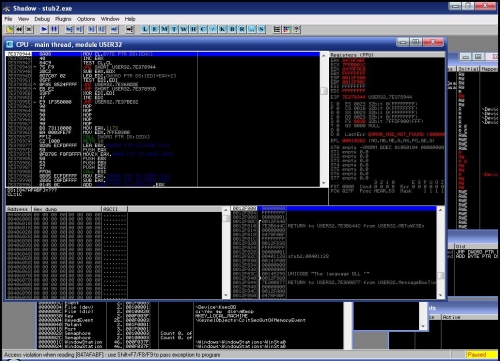Click the Open file toolbar icon
The height and width of the screenshot is (361, 500).
[x=10, y=29]
